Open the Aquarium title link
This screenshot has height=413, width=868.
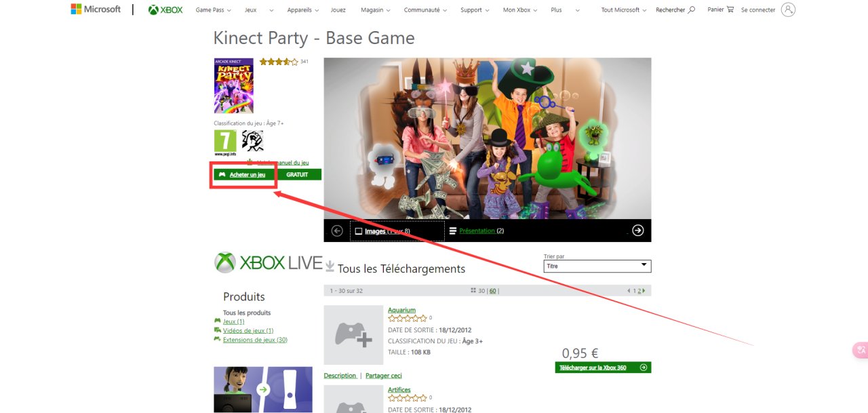tap(401, 310)
